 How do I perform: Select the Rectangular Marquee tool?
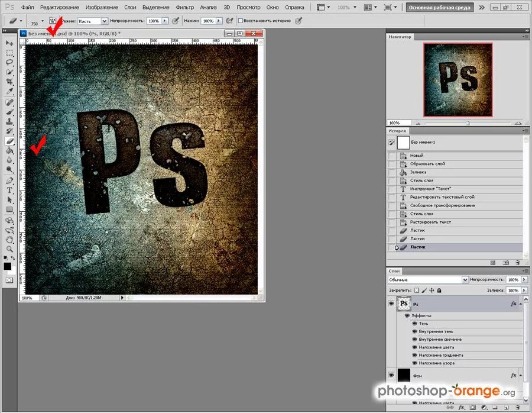click(x=9, y=53)
